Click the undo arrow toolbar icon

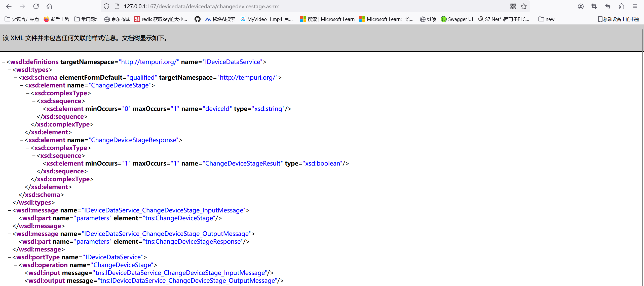click(x=608, y=6)
